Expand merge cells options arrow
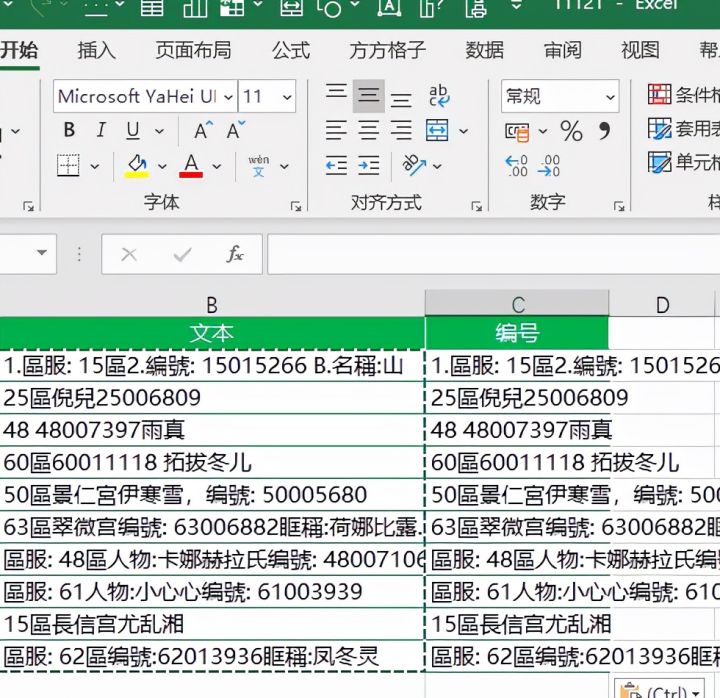 [464, 131]
